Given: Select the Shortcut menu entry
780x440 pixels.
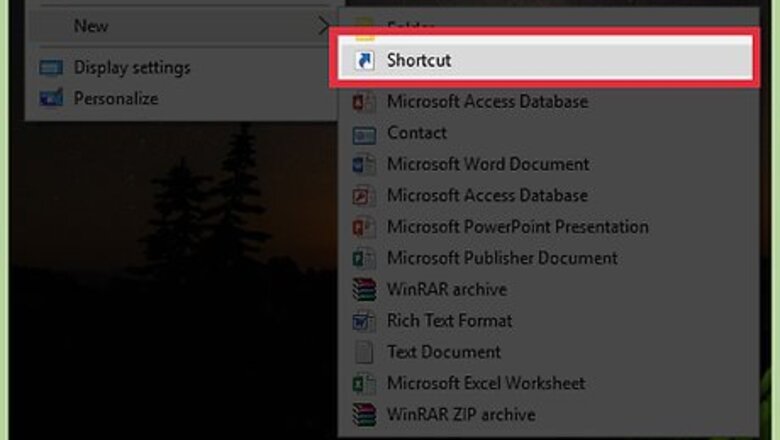Looking at the screenshot, I should point(545,60).
